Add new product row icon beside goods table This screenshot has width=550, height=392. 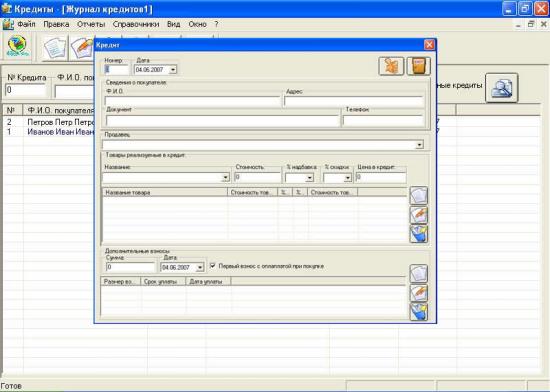click(x=419, y=195)
